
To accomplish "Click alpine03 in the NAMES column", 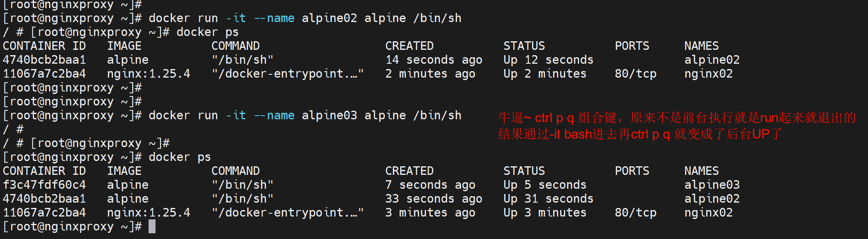I will [712, 185].
